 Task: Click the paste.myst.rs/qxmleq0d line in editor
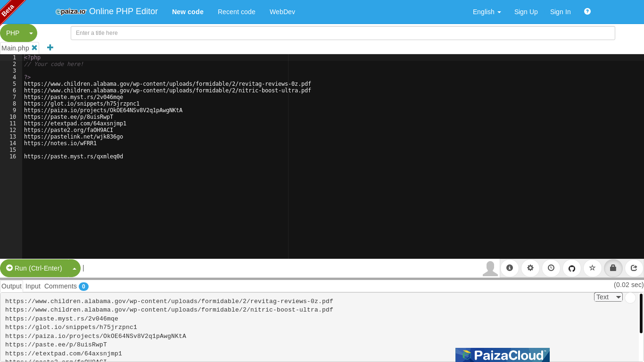pyautogui.click(x=74, y=156)
